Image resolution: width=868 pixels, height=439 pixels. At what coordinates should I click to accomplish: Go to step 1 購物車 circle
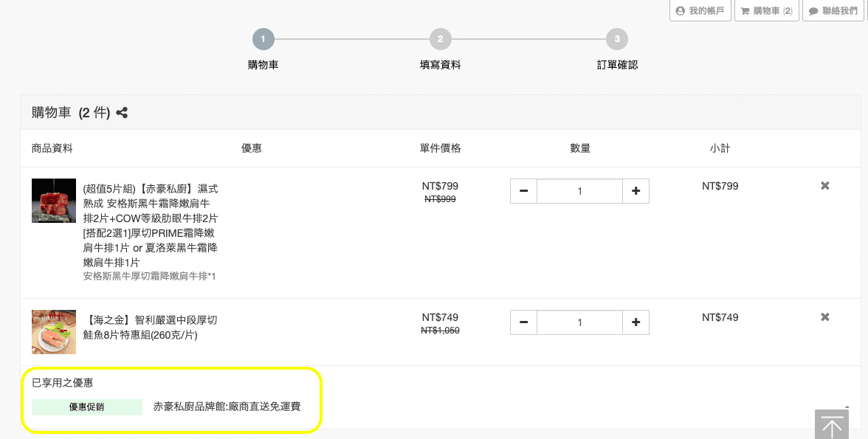tap(263, 39)
